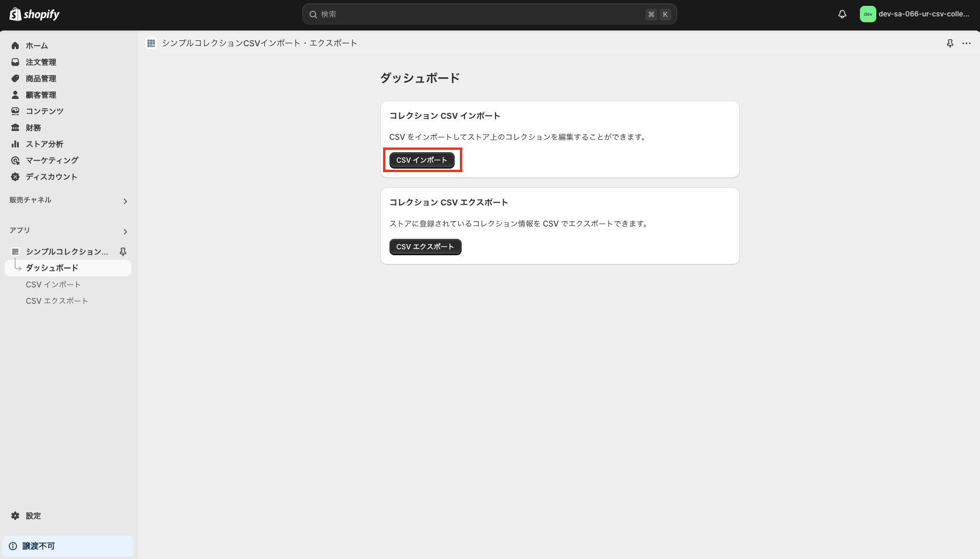980x559 pixels.
Task: Open the more actions (...) menu
Action: click(967, 43)
